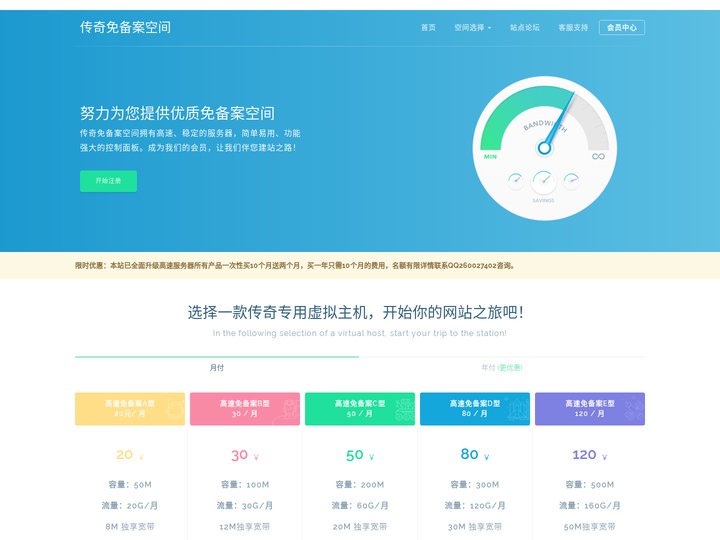The image size is (720, 540).
Task: Click the 限时优惠 promotion notice text
Action: (295, 265)
